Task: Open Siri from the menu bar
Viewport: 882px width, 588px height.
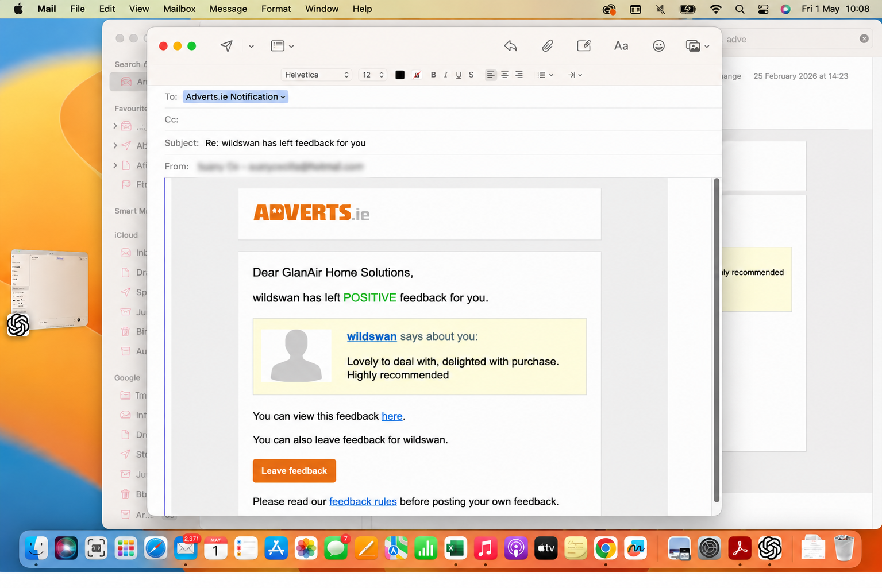Action: point(785,9)
